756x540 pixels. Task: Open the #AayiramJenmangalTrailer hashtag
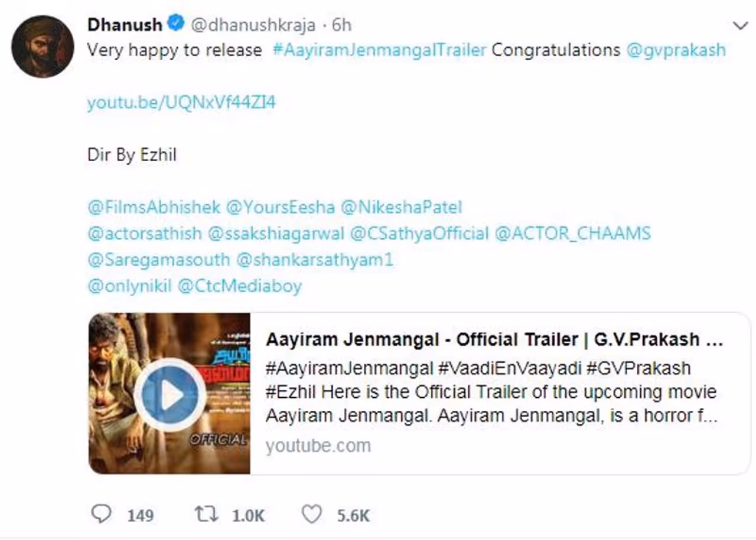(379, 50)
